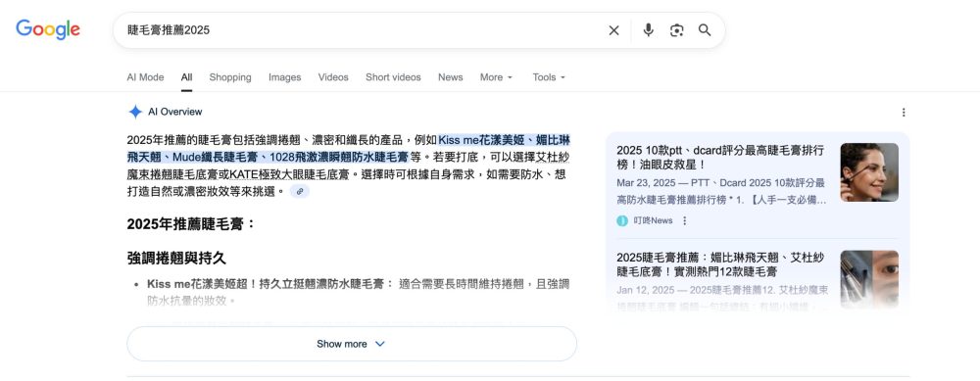Open search by image camera icon
The height and width of the screenshot is (381, 980).
click(x=677, y=30)
